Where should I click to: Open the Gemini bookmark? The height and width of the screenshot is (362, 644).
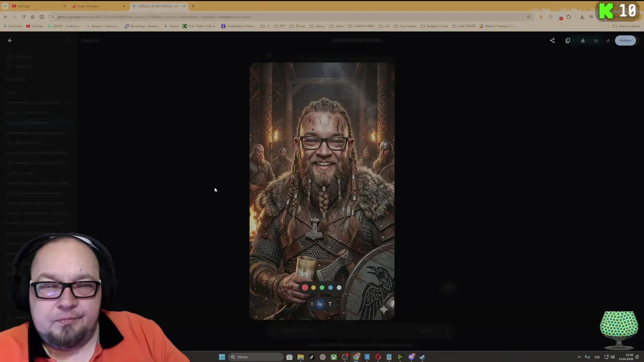click(x=172, y=26)
